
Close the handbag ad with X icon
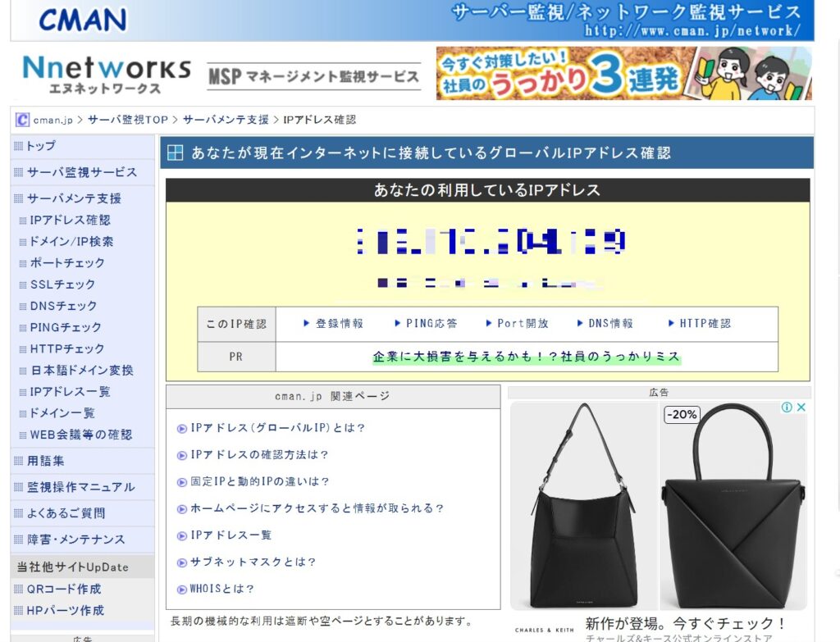801,408
